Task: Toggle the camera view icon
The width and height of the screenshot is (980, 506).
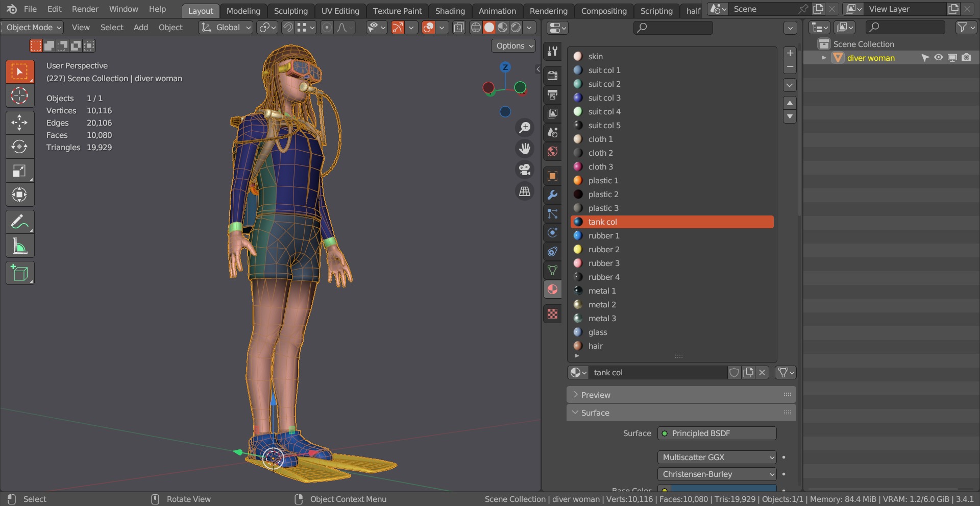Action: pos(525,170)
